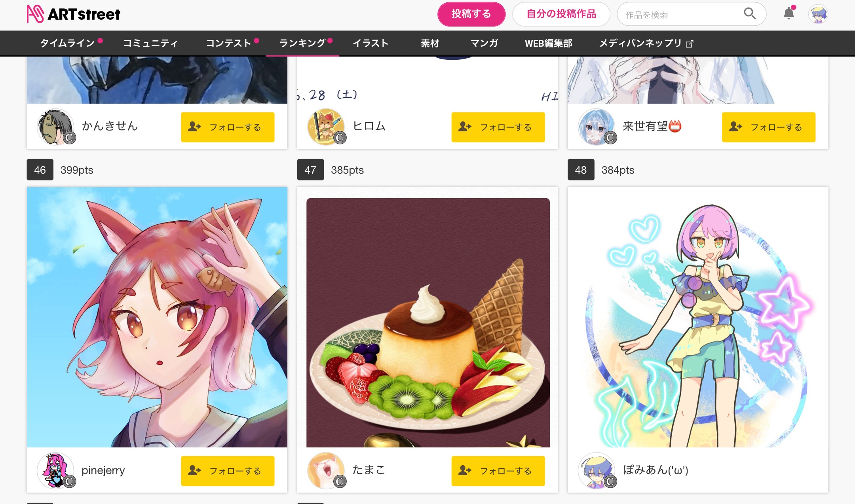The image size is (855, 504).
Task: Open 来世有望's profile avatar
Action: [597, 127]
